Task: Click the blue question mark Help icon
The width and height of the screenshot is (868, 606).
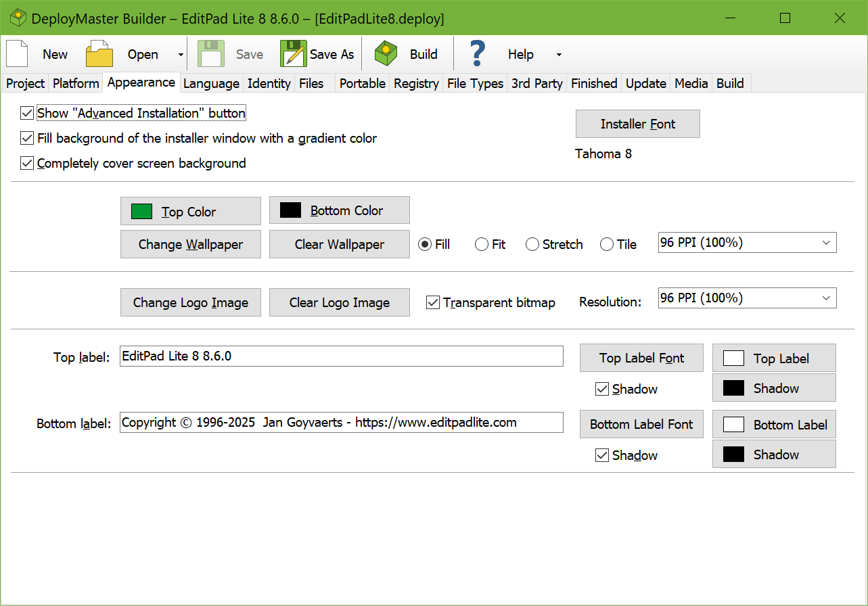Action: click(x=478, y=54)
